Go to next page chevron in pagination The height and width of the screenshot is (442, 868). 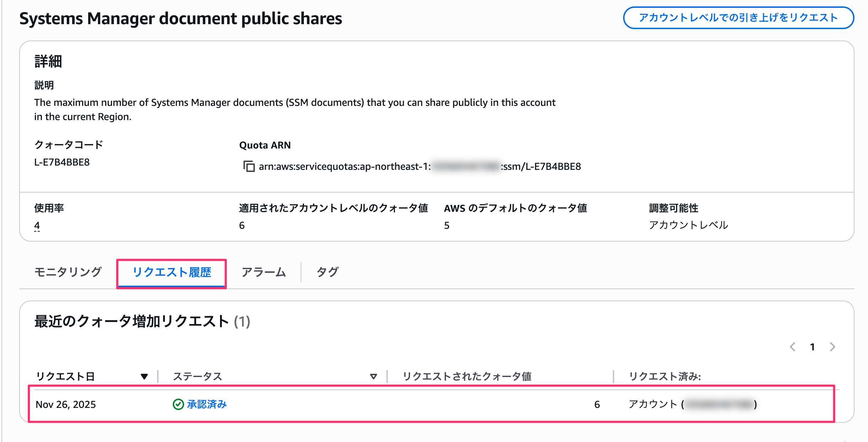[832, 347]
